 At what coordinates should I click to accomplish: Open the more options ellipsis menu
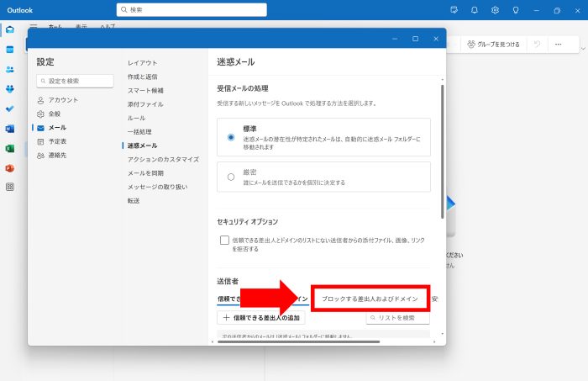tap(558, 44)
